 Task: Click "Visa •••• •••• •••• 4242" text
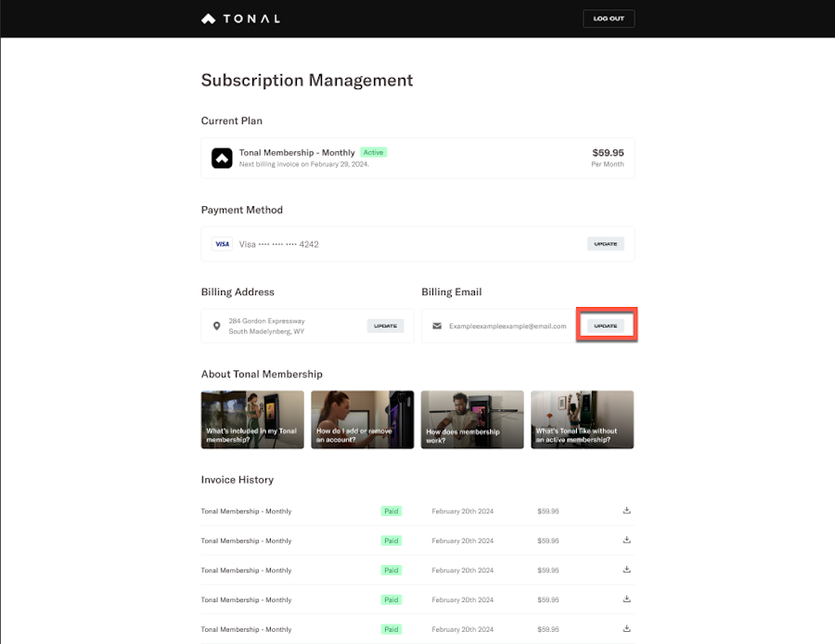pyautogui.click(x=278, y=244)
